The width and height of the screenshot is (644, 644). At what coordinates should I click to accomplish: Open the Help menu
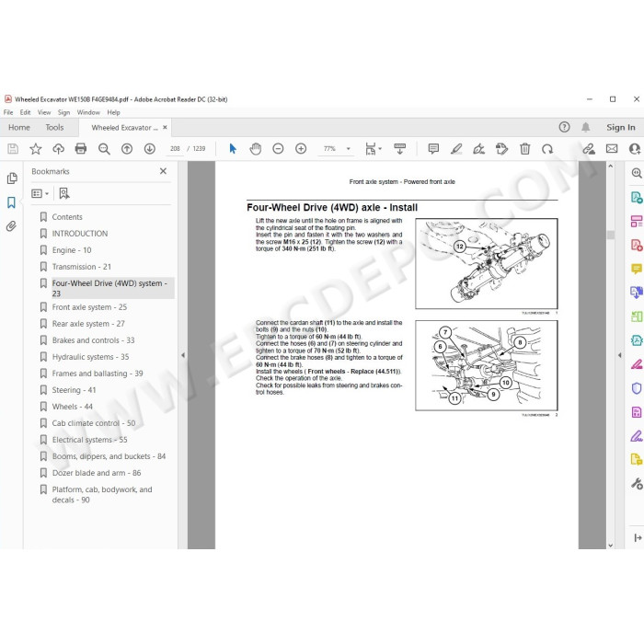[114, 112]
